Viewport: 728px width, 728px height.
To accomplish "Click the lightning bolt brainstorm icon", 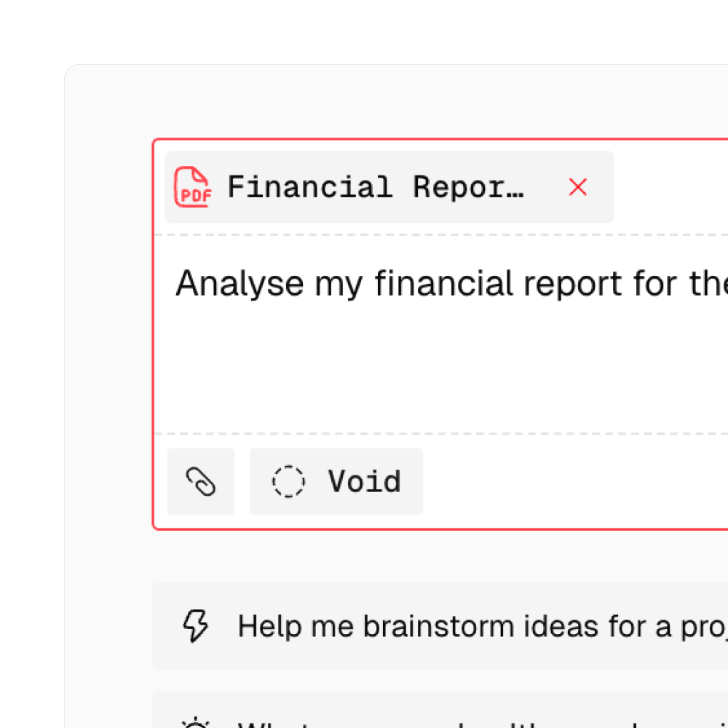I will coord(195,626).
